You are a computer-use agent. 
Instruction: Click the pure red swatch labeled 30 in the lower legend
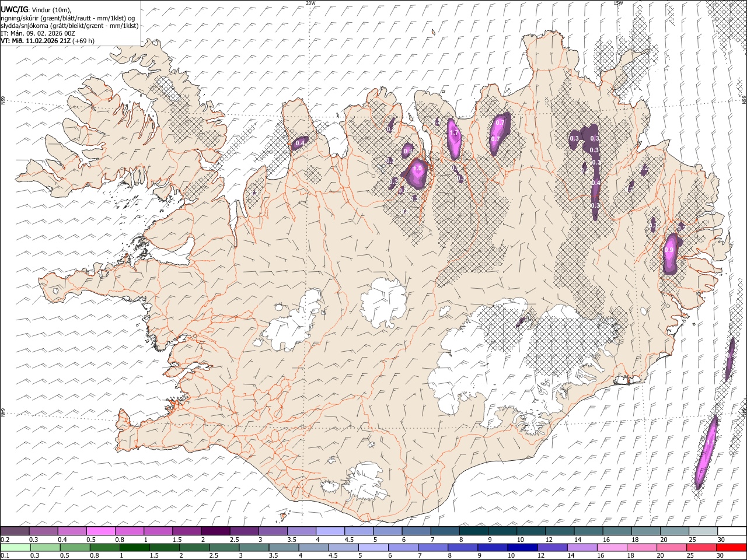point(732,547)
